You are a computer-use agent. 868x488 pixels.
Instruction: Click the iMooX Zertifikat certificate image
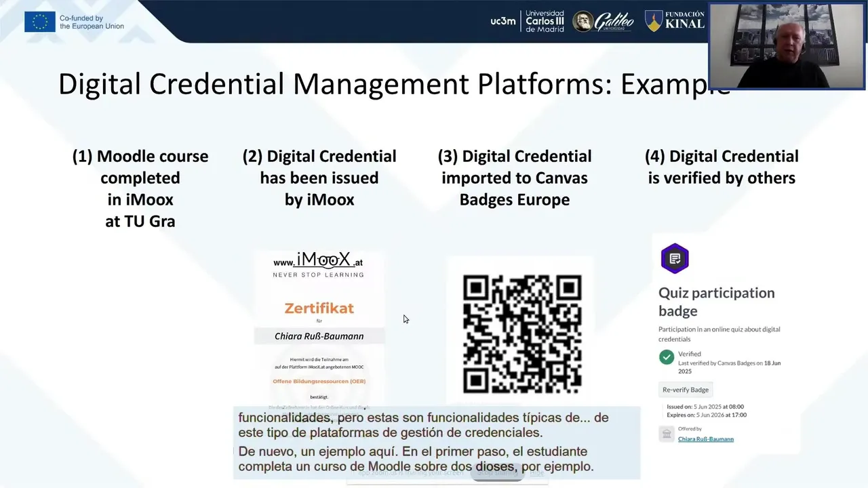click(x=319, y=330)
